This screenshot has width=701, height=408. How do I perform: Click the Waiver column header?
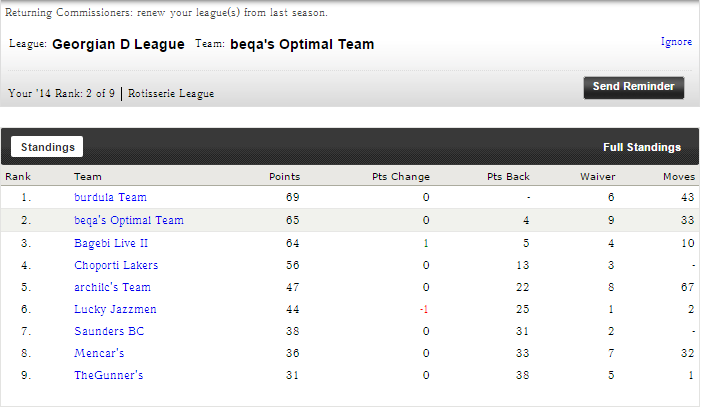[x=597, y=177]
